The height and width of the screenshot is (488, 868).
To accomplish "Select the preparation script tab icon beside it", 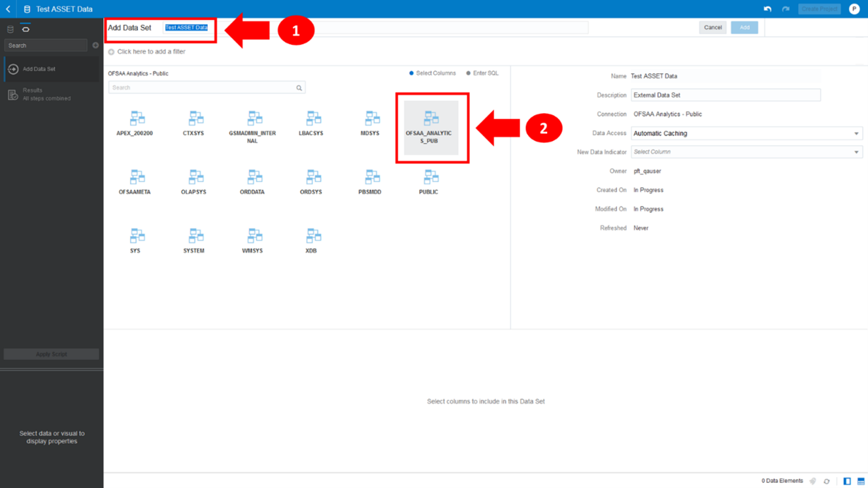I will (25, 29).
